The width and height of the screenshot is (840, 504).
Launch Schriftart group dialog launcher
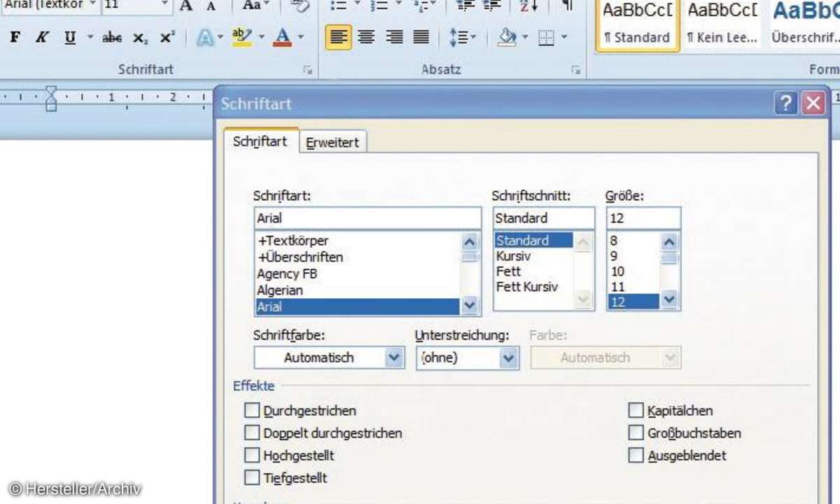point(307,70)
